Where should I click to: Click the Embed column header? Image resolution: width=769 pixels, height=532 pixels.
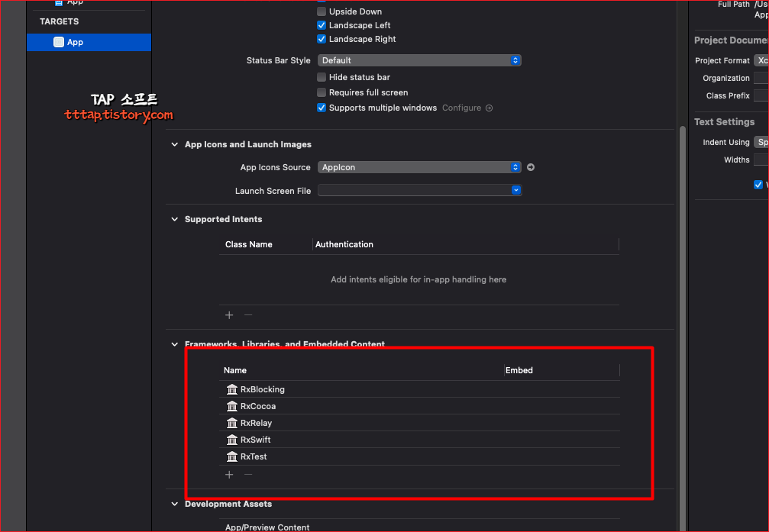pos(519,370)
